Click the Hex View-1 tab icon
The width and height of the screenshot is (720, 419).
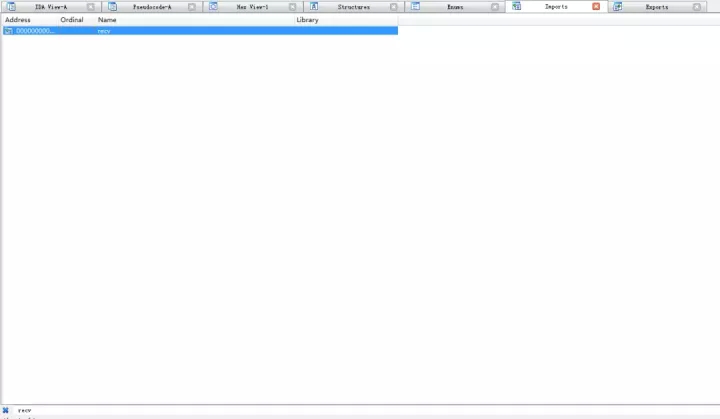[x=214, y=7]
